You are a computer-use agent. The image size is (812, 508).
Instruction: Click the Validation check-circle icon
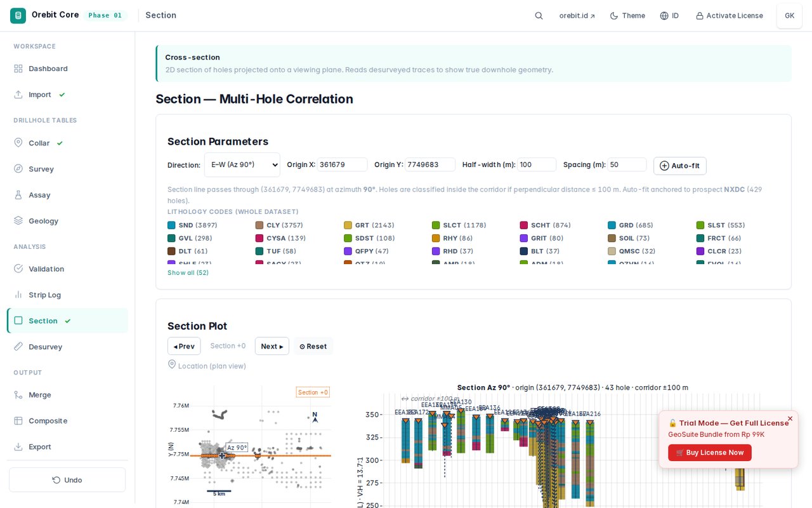coord(18,269)
